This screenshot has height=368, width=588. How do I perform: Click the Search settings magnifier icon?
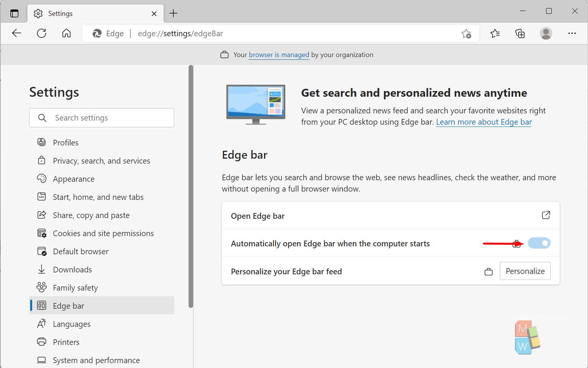42,118
